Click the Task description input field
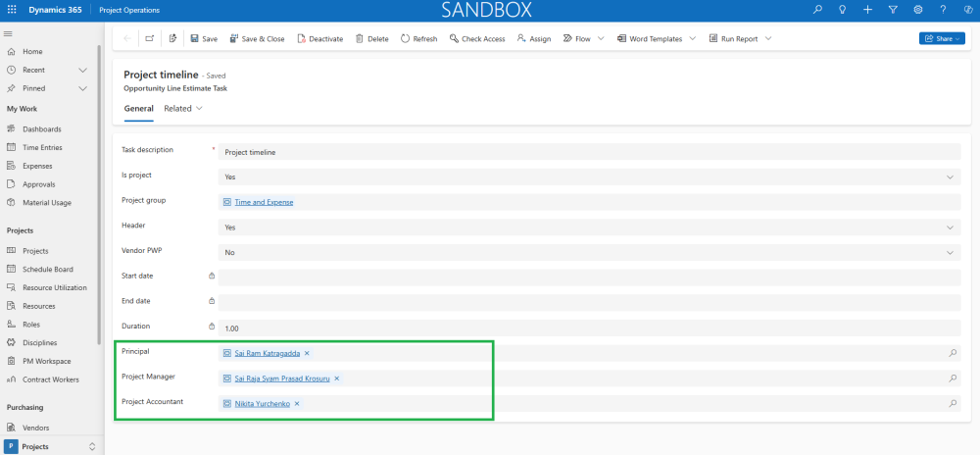The width and height of the screenshot is (980, 455). point(589,152)
